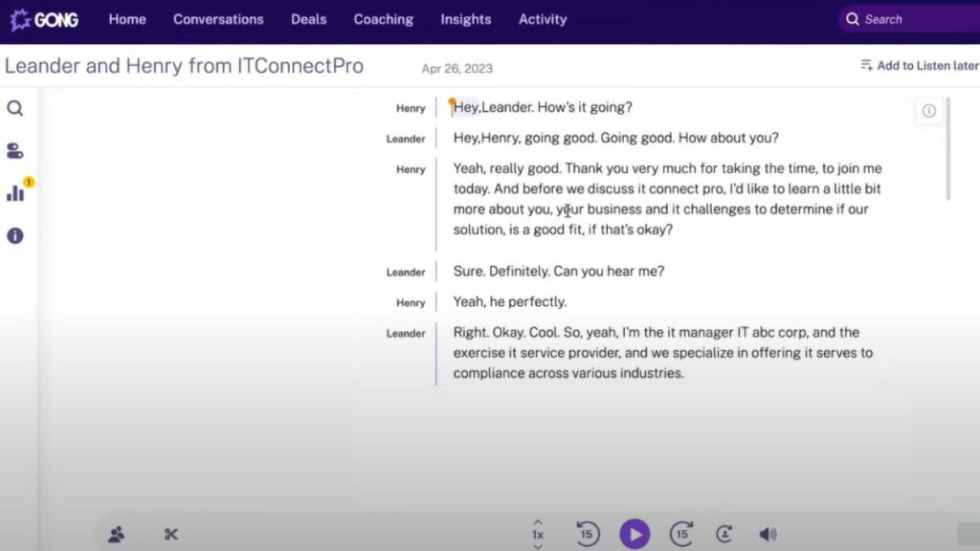Screen dimensions: 980x551
Task: Click the Gong logo
Action: tap(44, 19)
